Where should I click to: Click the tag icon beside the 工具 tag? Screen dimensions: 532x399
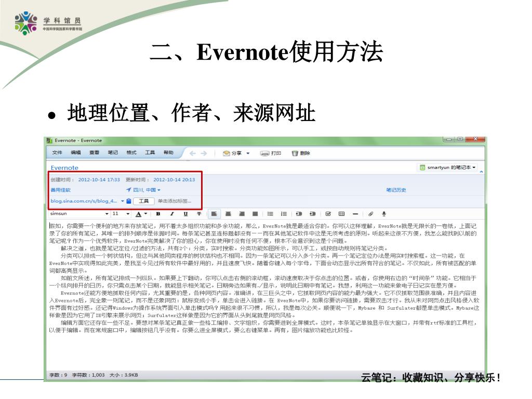click(x=129, y=201)
